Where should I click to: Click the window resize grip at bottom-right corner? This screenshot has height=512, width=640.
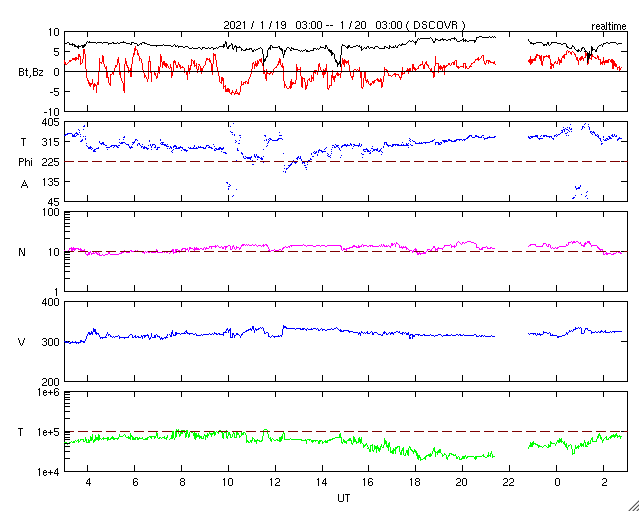click(634, 506)
